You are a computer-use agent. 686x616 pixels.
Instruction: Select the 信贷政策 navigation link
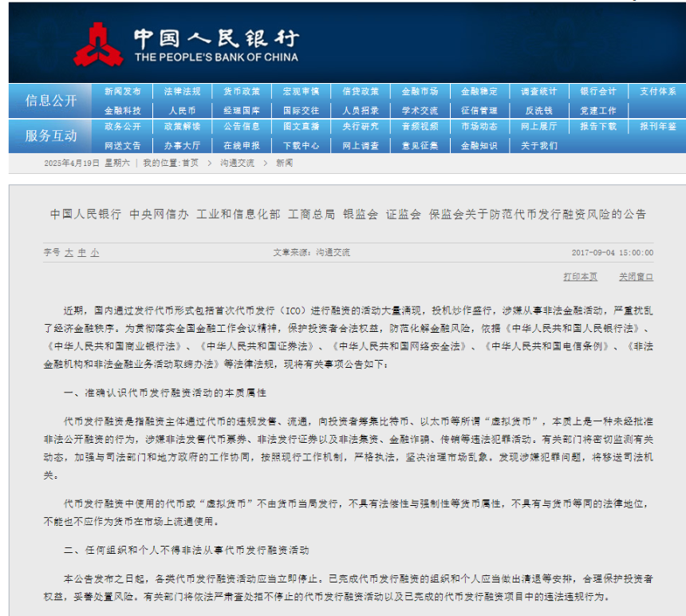[x=361, y=92]
